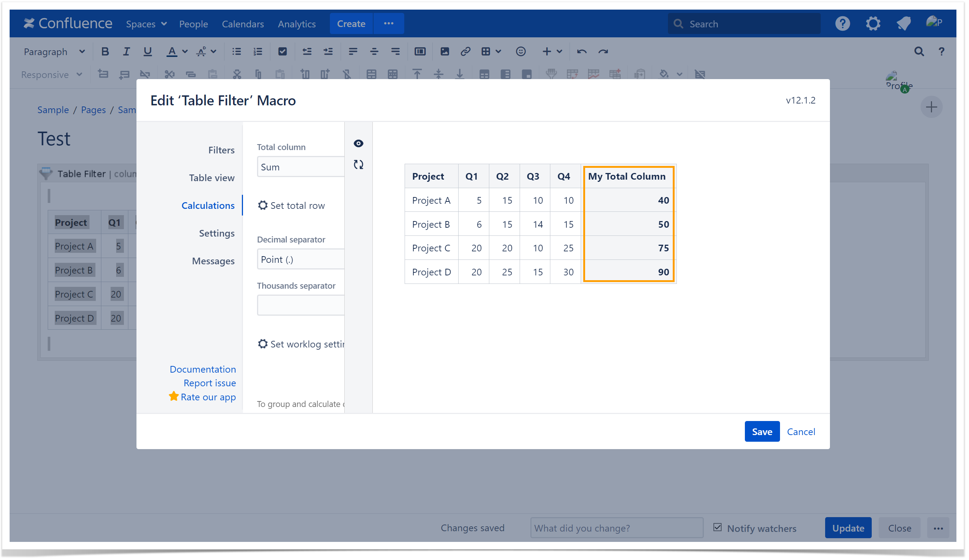Open the Documentation link
This screenshot has height=560, width=969.
tap(203, 369)
